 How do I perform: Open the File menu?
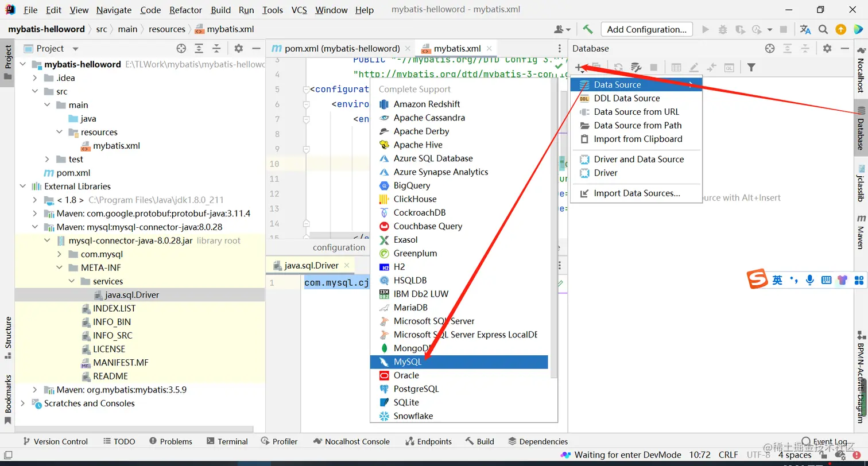30,10
